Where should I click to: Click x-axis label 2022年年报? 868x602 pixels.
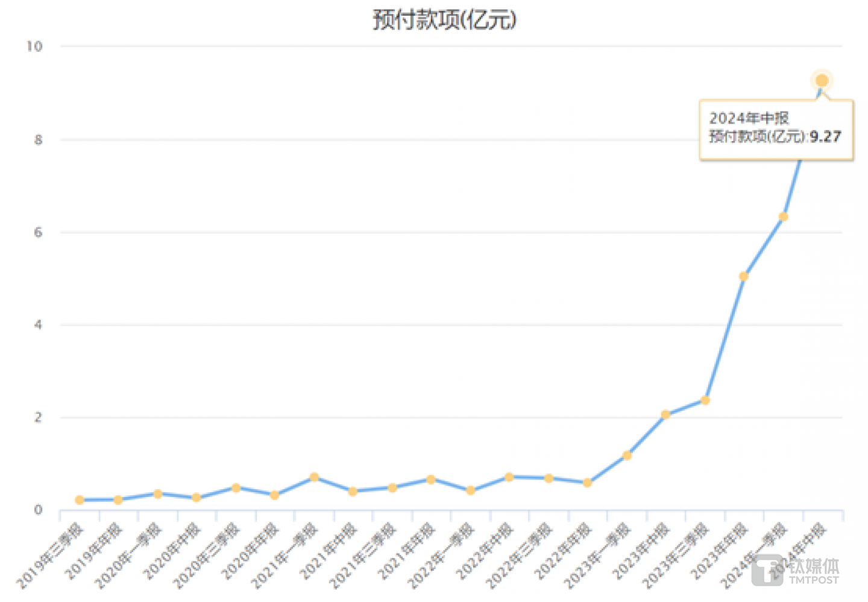(x=563, y=551)
